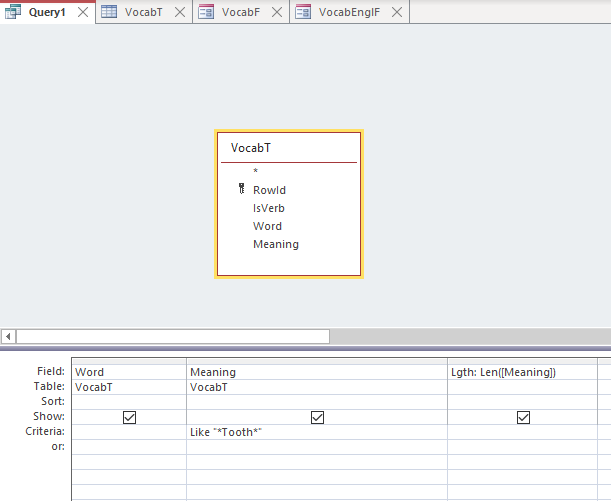Image resolution: width=611 pixels, height=501 pixels.
Task: Close the Query1 tab
Action: point(83,12)
